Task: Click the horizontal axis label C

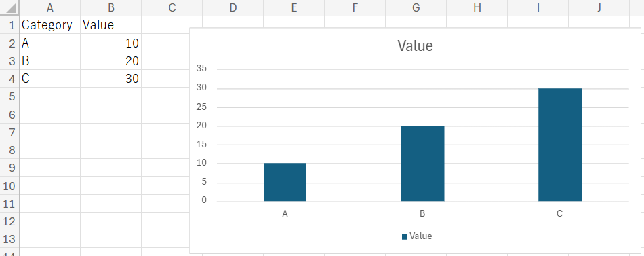Action: coord(559,214)
